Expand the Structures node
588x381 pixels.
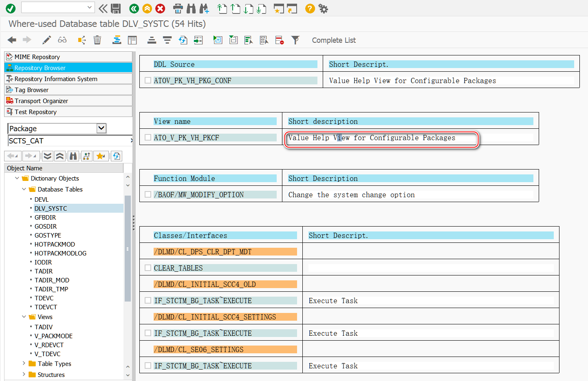pyautogui.click(x=24, y=374)
